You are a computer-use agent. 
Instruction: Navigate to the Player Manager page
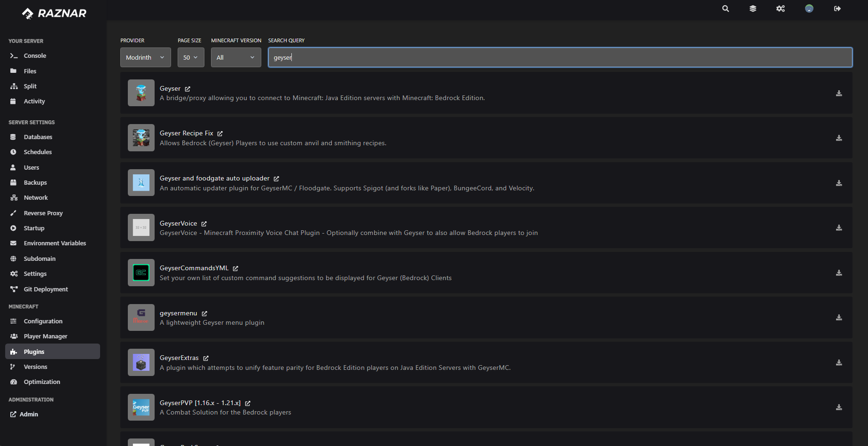45,336
